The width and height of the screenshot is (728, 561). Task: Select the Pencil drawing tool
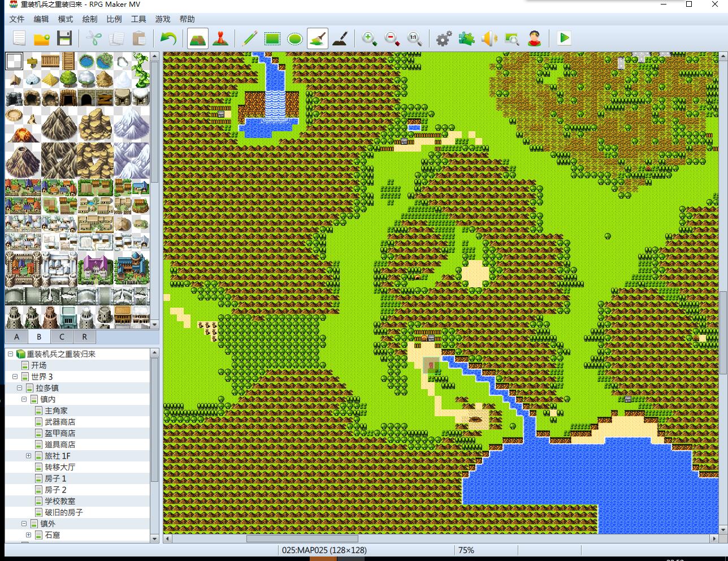pos(250,38)
